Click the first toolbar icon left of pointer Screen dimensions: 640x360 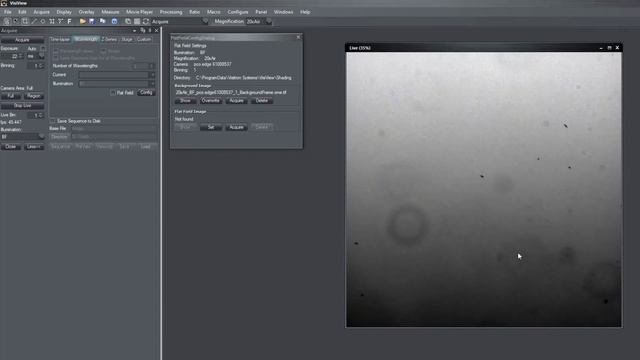7,21
